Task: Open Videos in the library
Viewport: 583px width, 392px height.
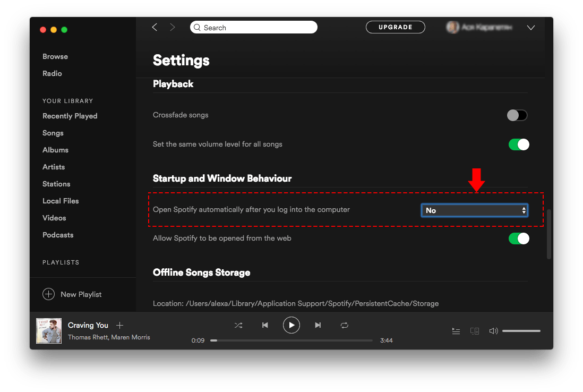Action: [x=54, y=218]
